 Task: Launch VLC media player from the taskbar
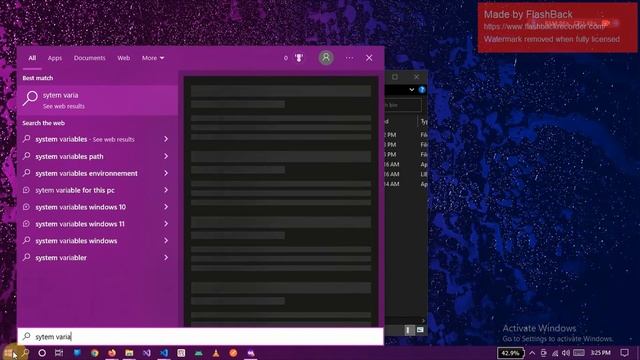pos(216,353)
